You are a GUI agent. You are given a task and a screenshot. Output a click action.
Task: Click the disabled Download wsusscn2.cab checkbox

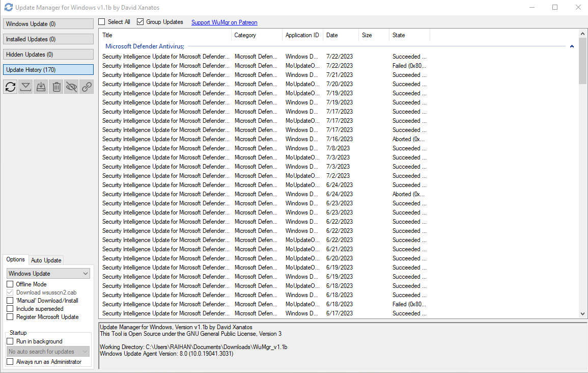coord(10,292)
